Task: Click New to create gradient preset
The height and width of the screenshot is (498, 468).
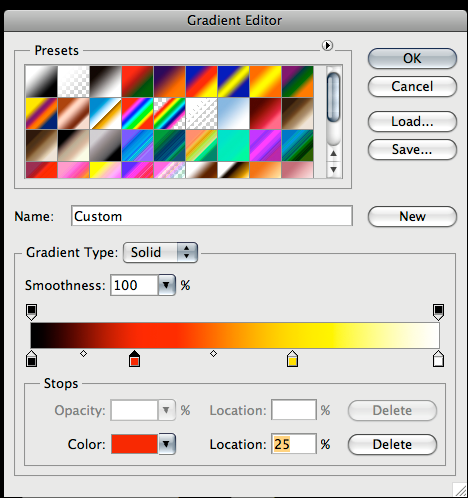Action: coord(412,216)
